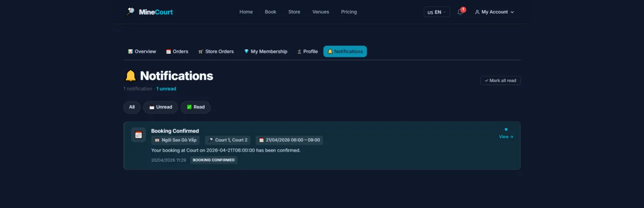Open the EN language selector
Image resolution: width=644 pixels, height=208 pixels.
[437, 12]
